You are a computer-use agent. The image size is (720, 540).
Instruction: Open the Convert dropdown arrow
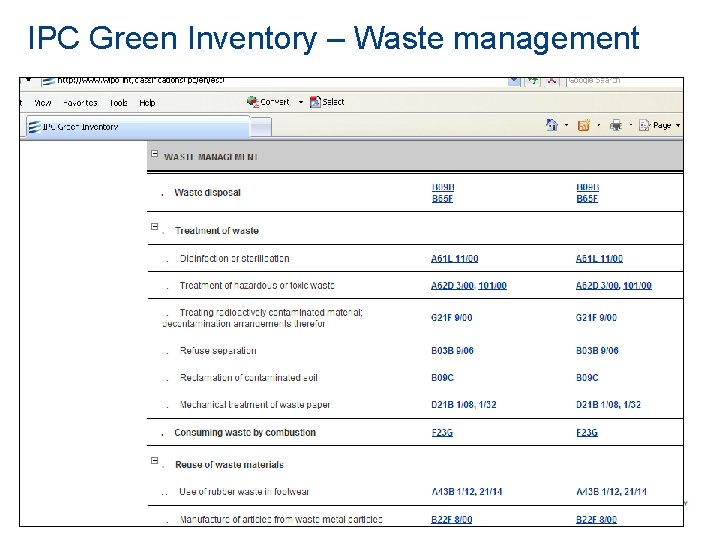[x=301, y=102]
